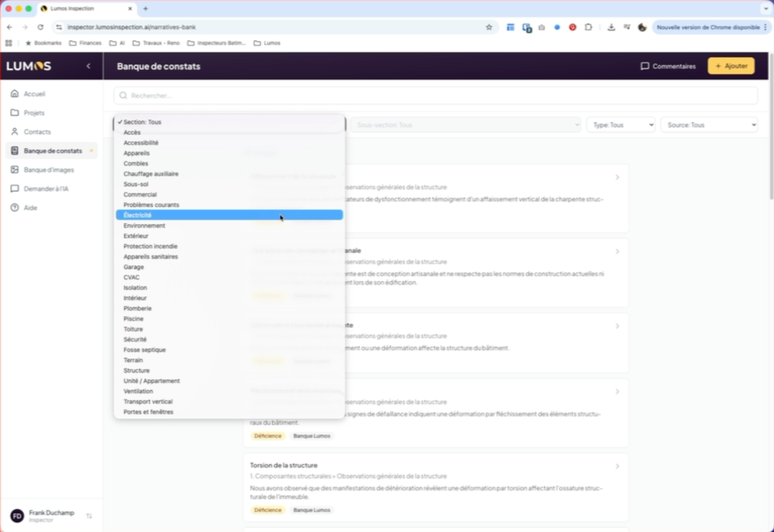Expand the card mentioning affaissement vertical
774x532 pixels.
[x=617, y=177]
